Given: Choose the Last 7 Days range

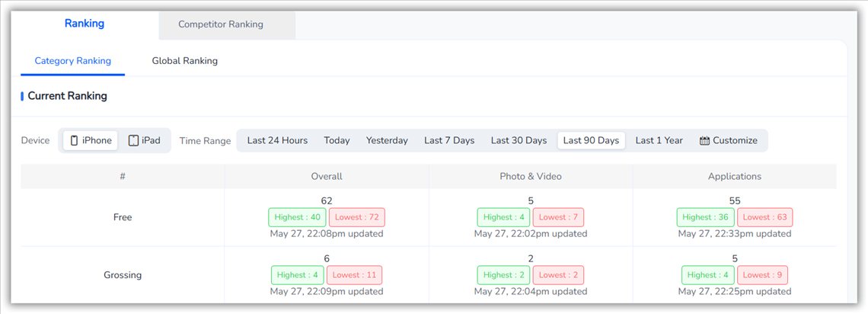Looking at the screenshot, I should [x=449, y=141].
